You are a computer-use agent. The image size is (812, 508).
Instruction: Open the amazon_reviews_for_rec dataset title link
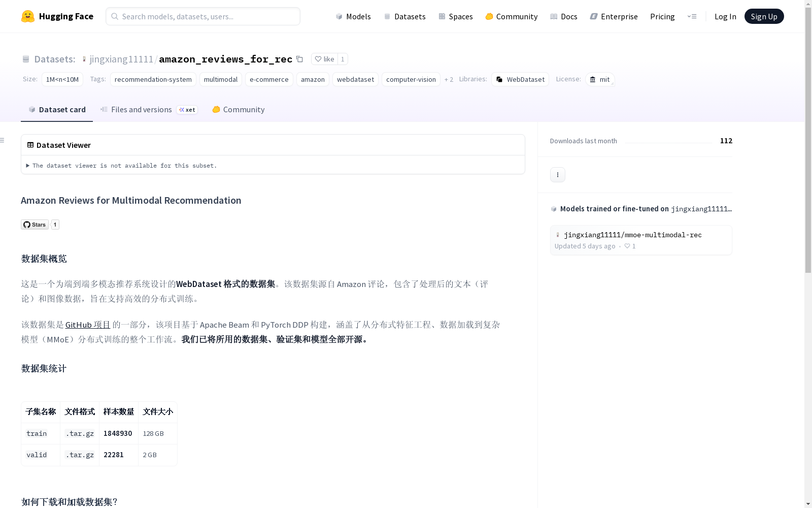point(225,59)
